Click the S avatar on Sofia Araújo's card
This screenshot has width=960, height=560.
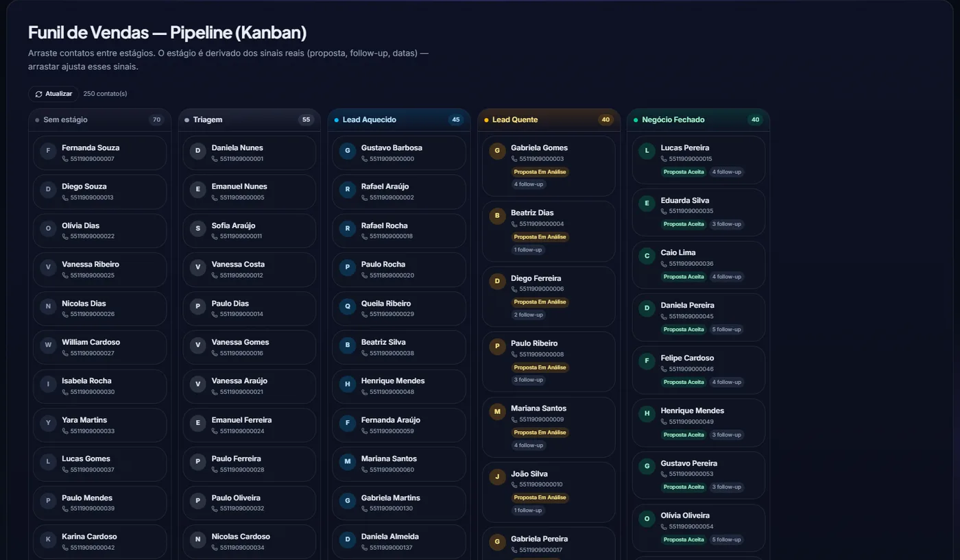pyautogui.click(x=198, y=229)
